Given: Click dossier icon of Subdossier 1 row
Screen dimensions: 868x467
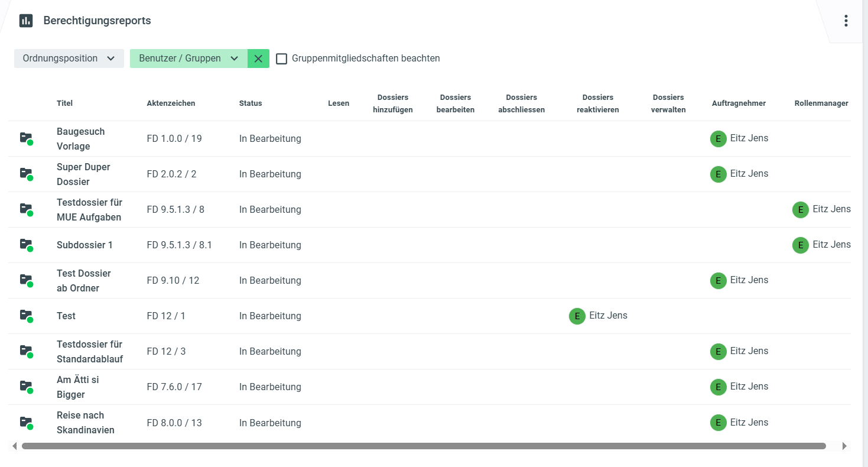Looking at the screenshot, I should click(26, 245).
